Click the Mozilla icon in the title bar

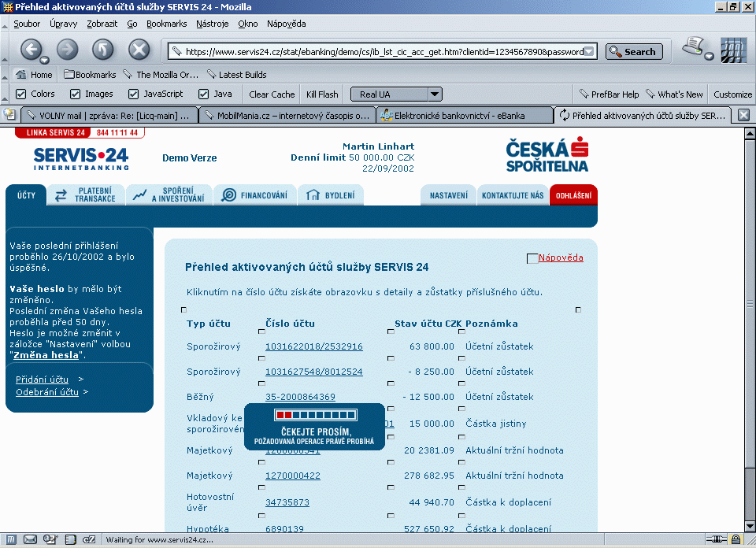coord(8,7)
